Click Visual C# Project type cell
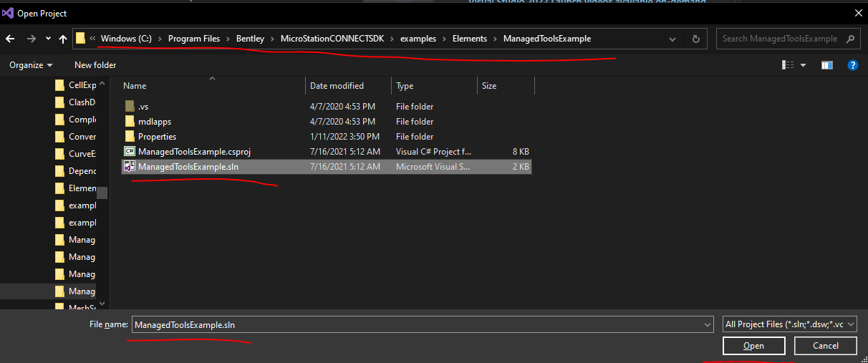The image size is (868, 363). [433, 151]
